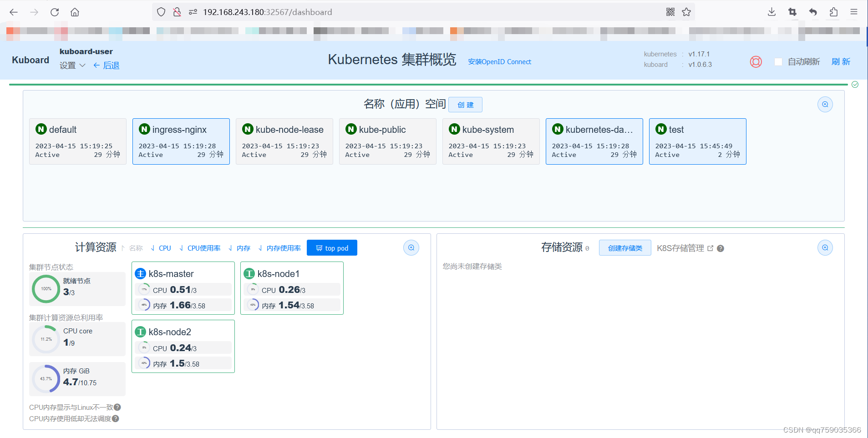Click the tracking protection shield icon
The height and width of the screenshot is (438, 868).
(x=161, y=12)
